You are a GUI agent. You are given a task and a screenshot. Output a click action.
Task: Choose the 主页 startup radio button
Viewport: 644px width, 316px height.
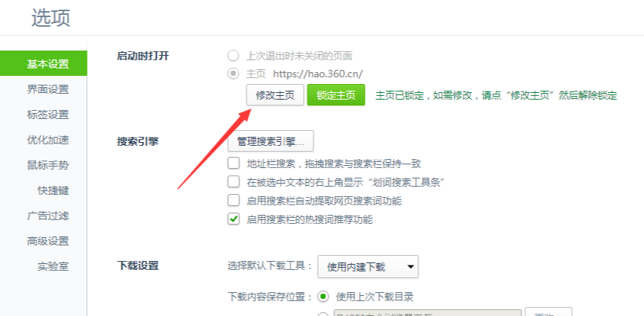[x=233, y=74]
